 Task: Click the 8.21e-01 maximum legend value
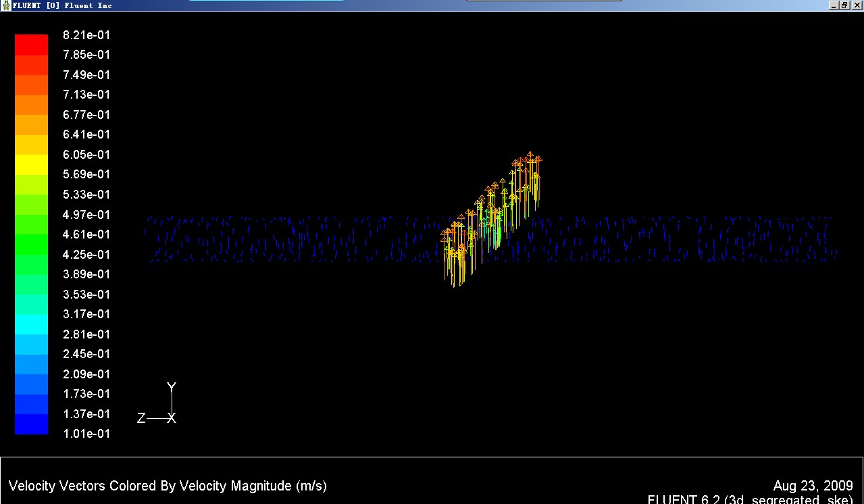pyautogui.click(x=86, y=35)
